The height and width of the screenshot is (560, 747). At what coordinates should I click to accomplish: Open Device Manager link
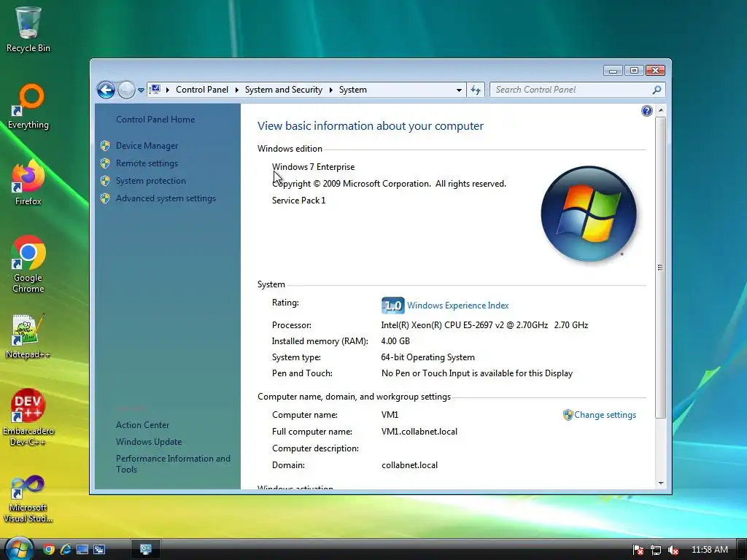point(147,146)
